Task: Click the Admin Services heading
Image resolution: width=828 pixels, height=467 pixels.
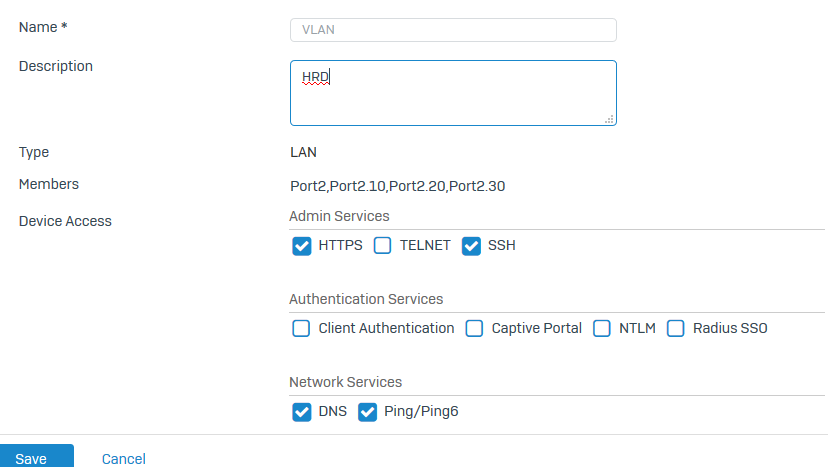Action: point(339,216)
